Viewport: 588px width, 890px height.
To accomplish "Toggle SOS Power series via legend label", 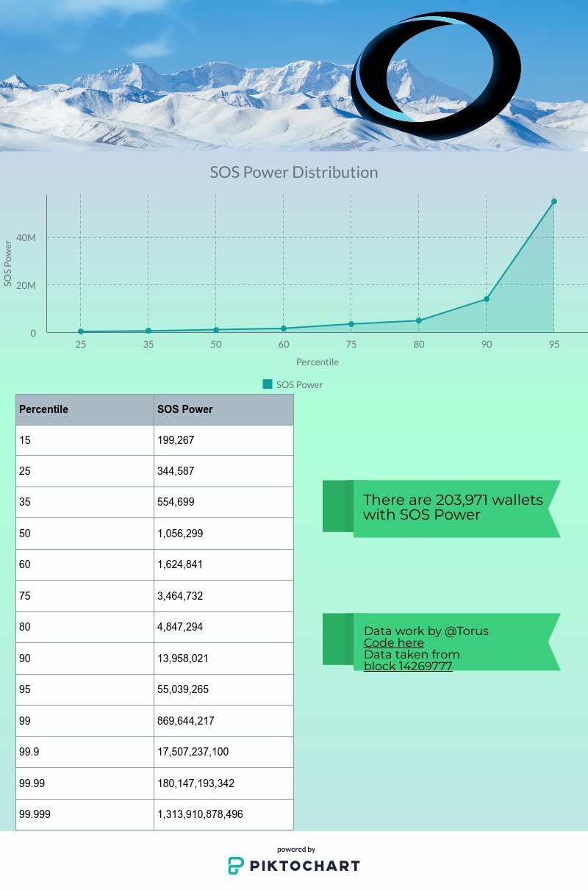I will pyautogui.click(x=299, y=384).
